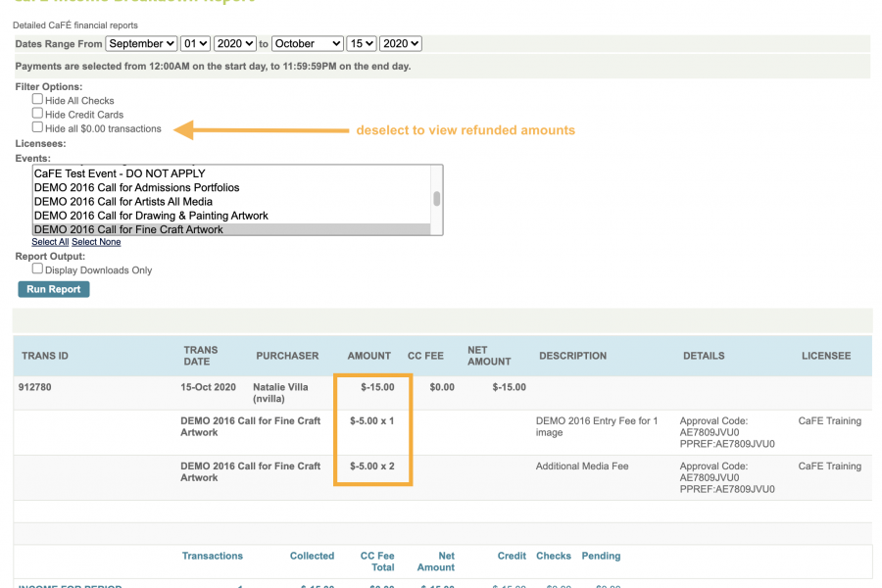This screenshot has width=882, height=588.
Task: Toggle Hide all $0.00 transactions checkbox
Action: (37, 127)
